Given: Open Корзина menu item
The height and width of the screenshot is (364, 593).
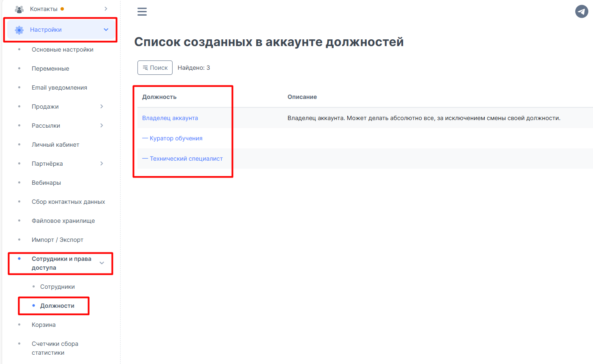Looking at the screenshot, I should tap(44, 325).
